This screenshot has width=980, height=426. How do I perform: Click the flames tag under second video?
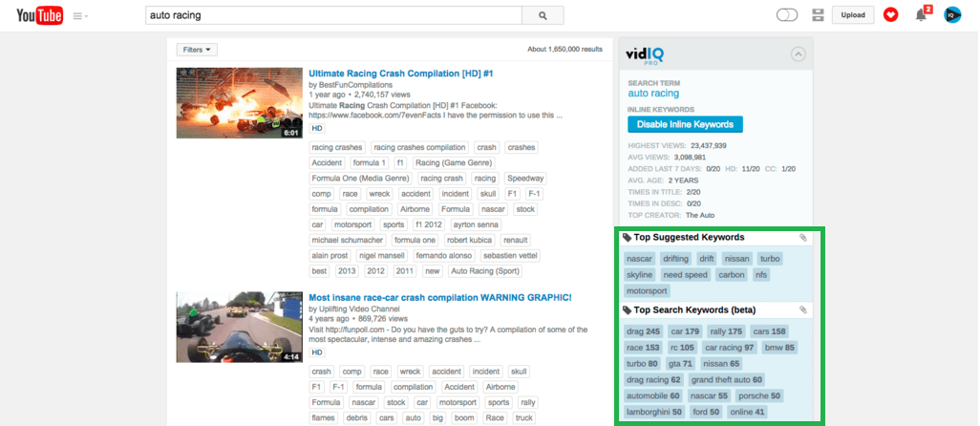point(323,417)
